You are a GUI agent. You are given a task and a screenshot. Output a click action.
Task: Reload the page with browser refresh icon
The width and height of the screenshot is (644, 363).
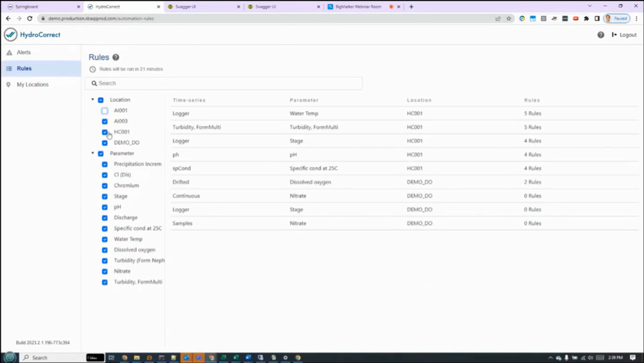pos(30,19)
